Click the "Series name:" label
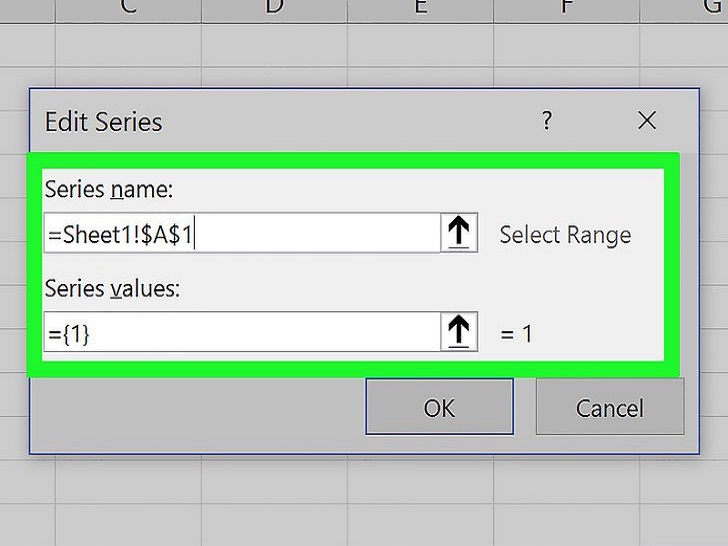 (x=108, y=189)
